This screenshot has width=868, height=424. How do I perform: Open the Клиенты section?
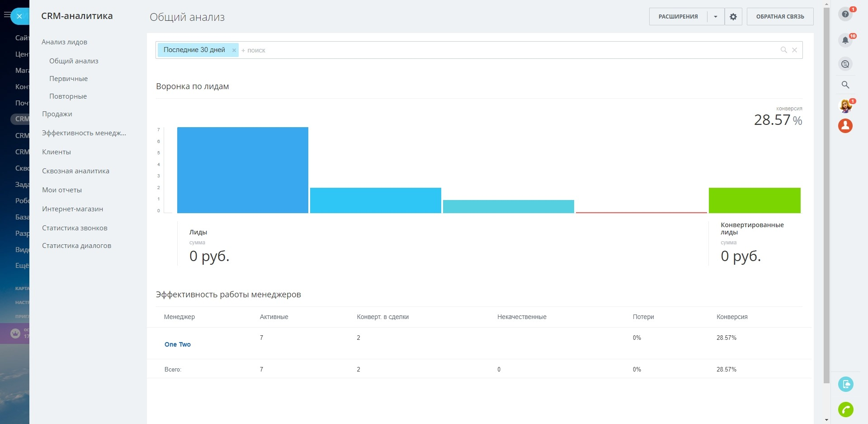pyautogui.click(x=57, y=152)
